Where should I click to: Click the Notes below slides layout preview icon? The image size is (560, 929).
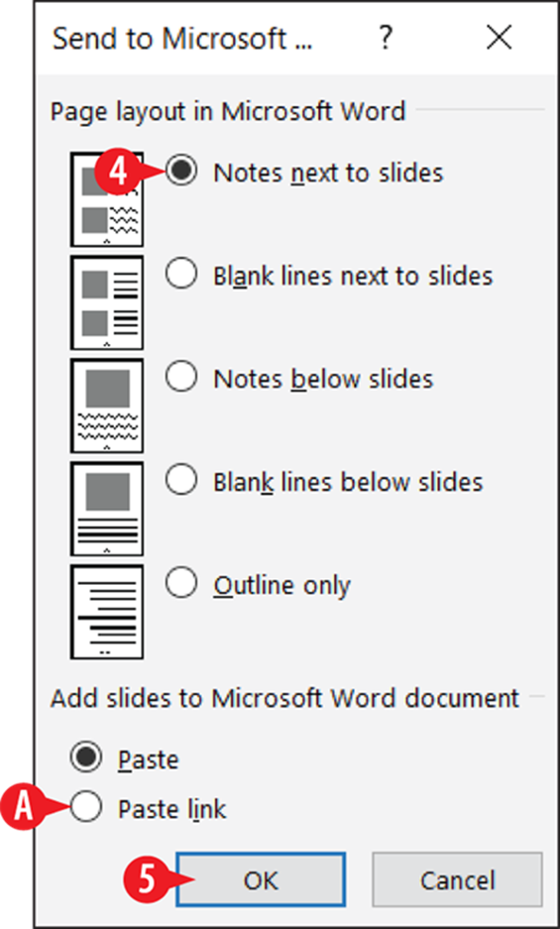[x=107, y=406]
